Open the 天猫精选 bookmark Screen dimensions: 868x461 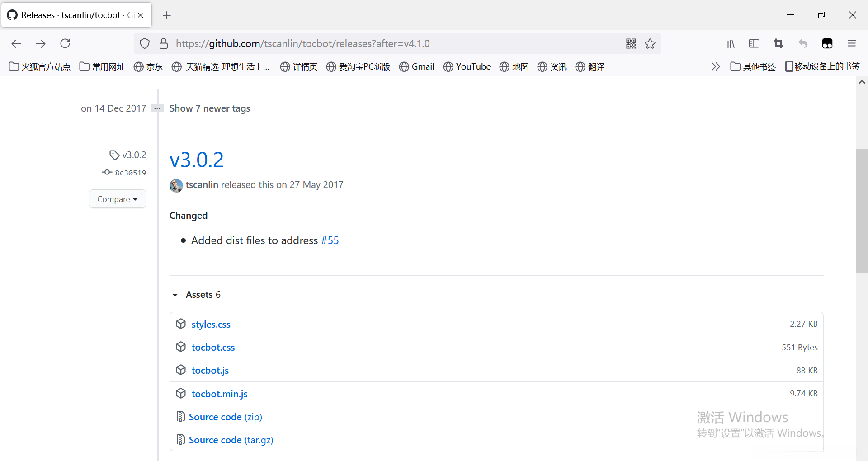coord(221,67)
